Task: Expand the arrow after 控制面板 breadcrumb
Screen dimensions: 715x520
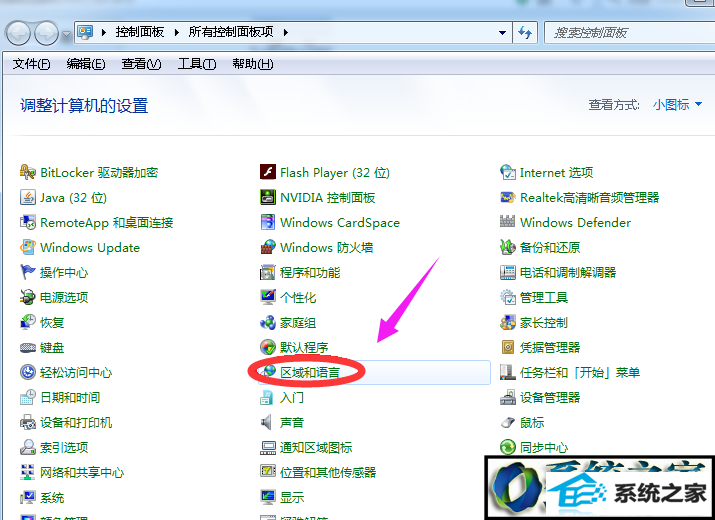Action: point(176,32)
